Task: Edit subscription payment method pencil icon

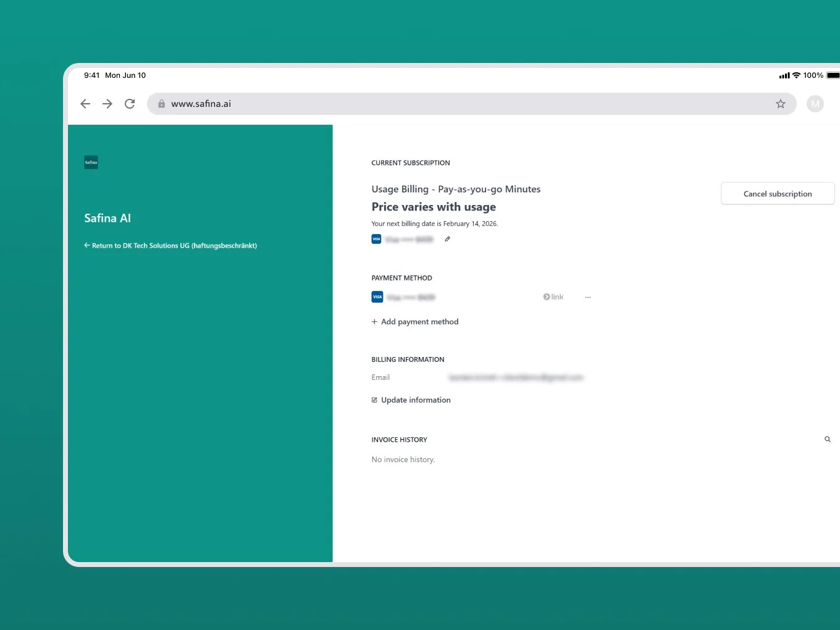Action: (448, 239)
